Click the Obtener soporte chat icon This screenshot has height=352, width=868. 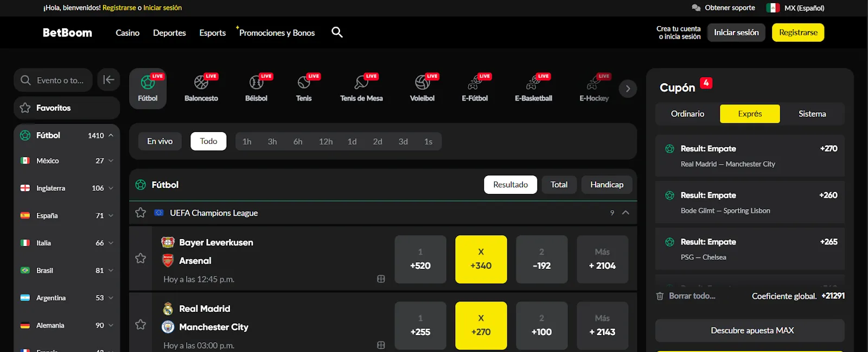coord(696,8)
